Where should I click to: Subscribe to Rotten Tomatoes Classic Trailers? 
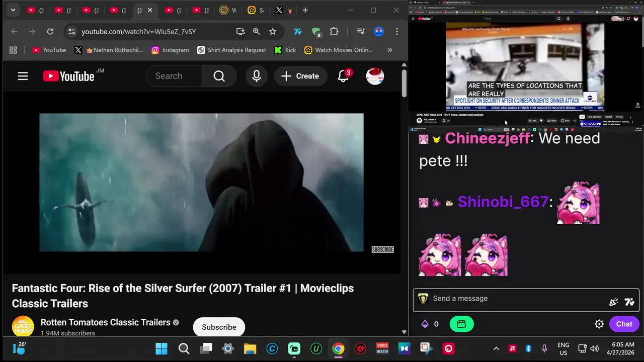point(219,327)
